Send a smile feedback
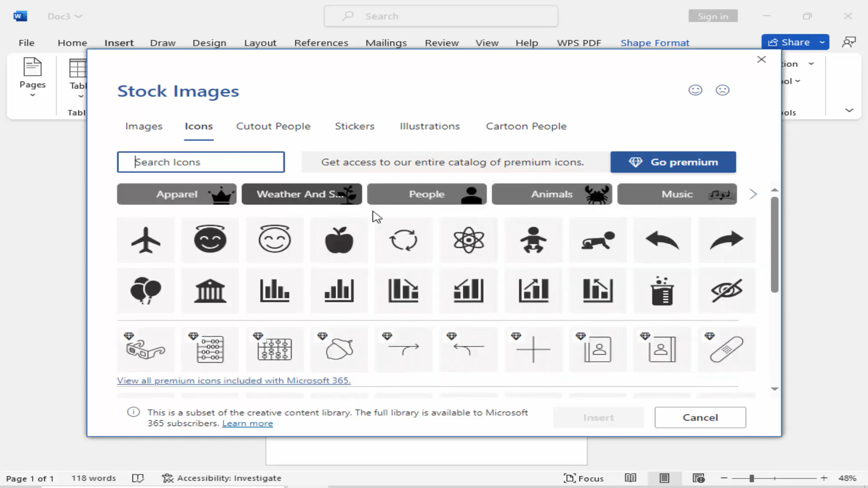 coord(695,90)
